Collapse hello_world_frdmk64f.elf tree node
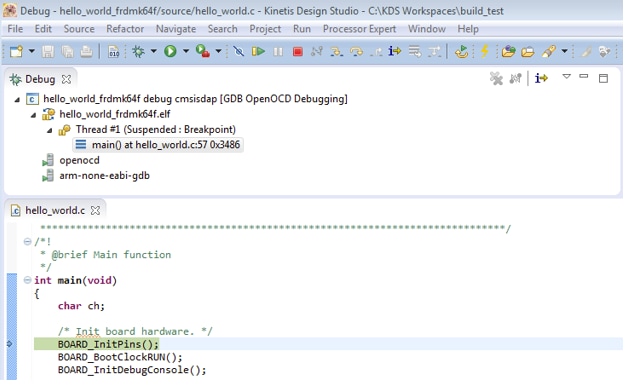 tap(34, 115)
